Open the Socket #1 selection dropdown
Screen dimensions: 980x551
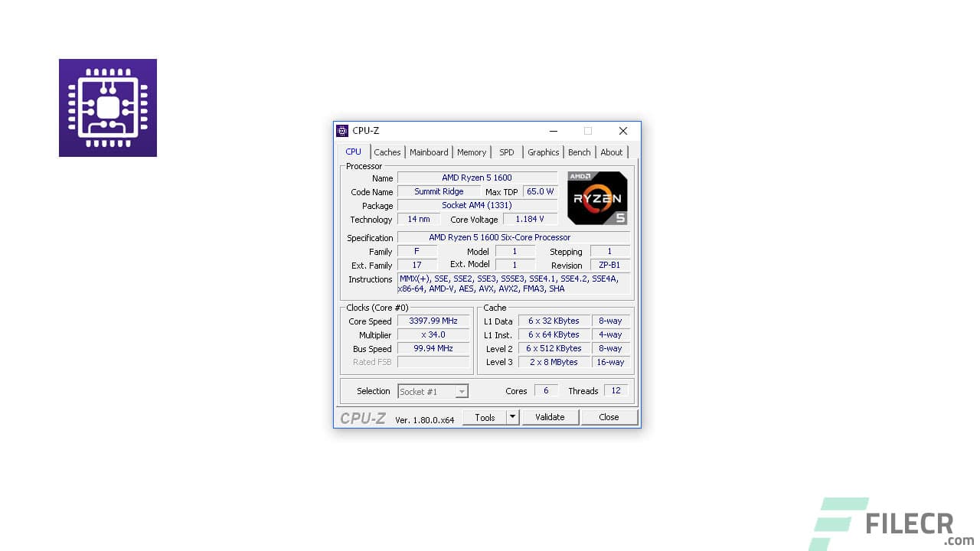[x=433, y=391]
